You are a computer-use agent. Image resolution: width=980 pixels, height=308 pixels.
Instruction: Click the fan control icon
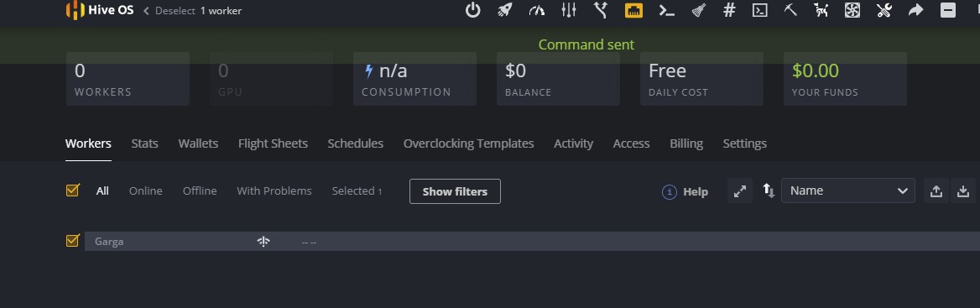coord(852,10)
